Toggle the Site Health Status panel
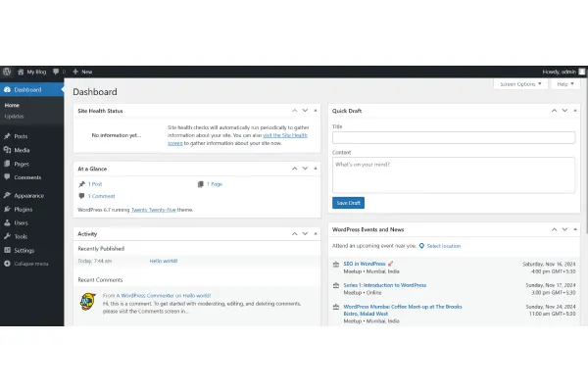The width and height of the screenshot is (588, 392). (x=316, y=111)
